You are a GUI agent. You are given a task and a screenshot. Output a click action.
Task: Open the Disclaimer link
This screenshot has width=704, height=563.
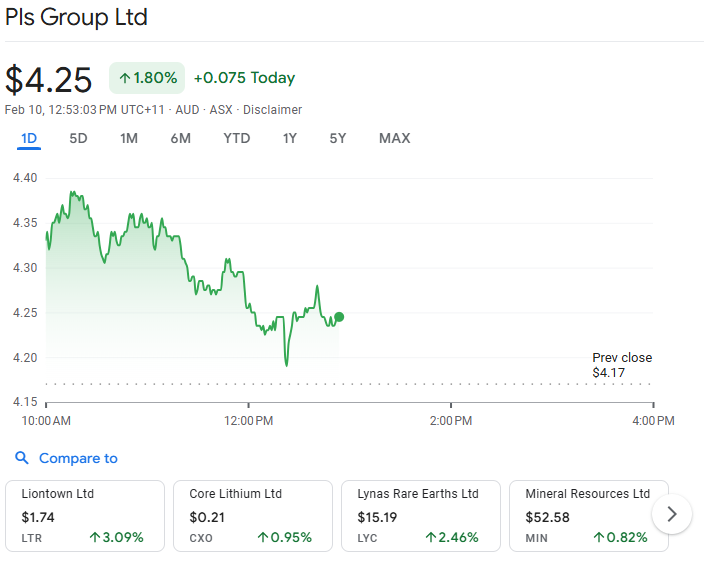[x=272, y=109]
